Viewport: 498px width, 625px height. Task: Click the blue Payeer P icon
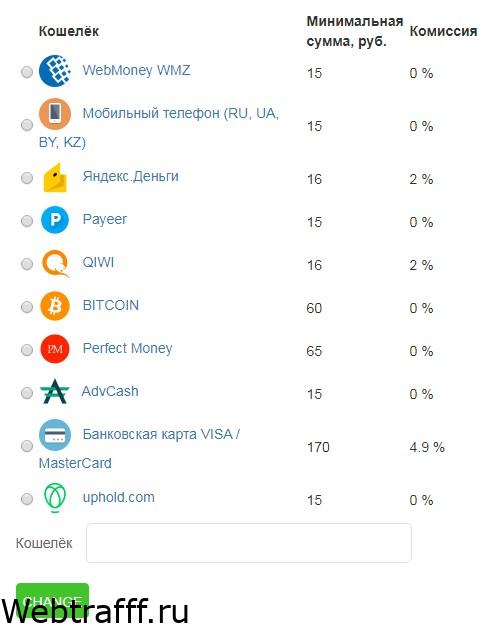click(55, 220)
